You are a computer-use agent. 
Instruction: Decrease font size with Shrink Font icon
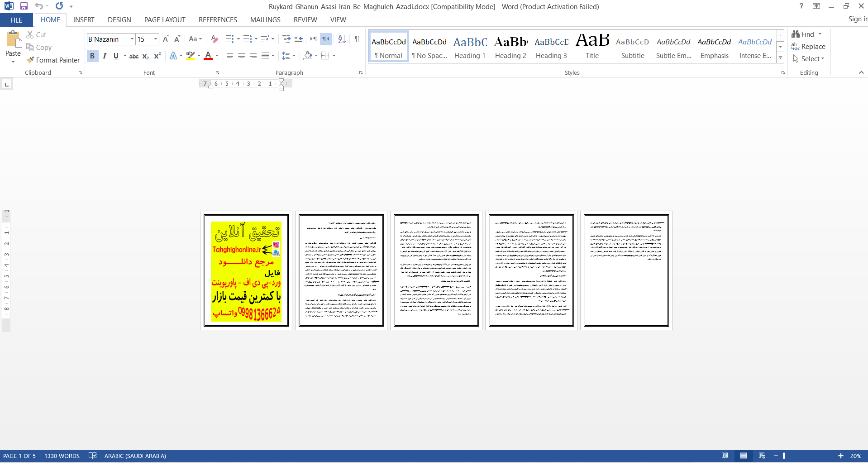click(x=177, y=39)
